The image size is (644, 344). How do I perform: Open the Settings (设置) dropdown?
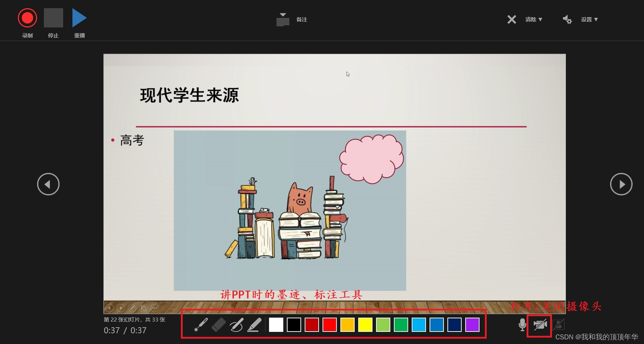pos(589,20)
